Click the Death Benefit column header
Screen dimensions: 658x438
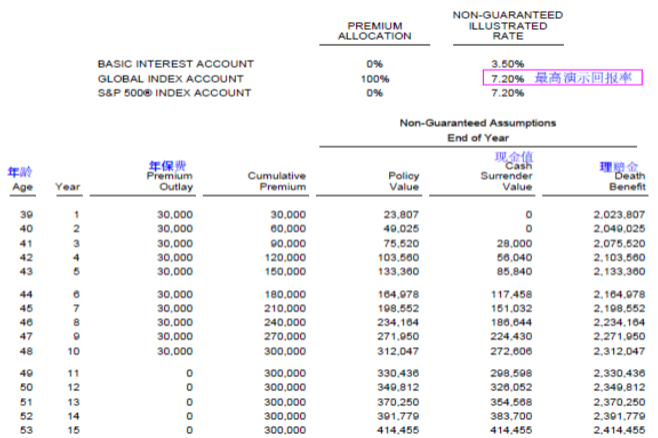click(x=627, y=182)
